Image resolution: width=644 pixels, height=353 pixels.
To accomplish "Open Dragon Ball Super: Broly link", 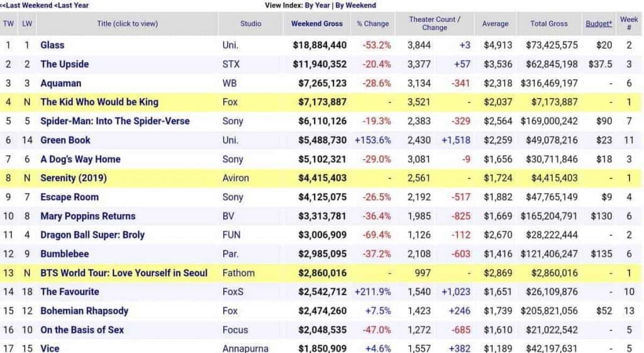I will (92, 235).
